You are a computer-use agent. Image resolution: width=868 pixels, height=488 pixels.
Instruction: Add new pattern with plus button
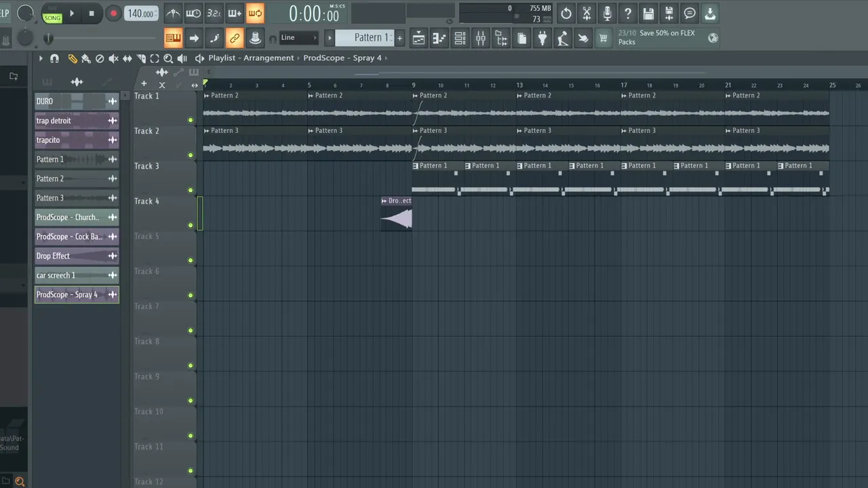pyautogui.click(x=399, y=38)
